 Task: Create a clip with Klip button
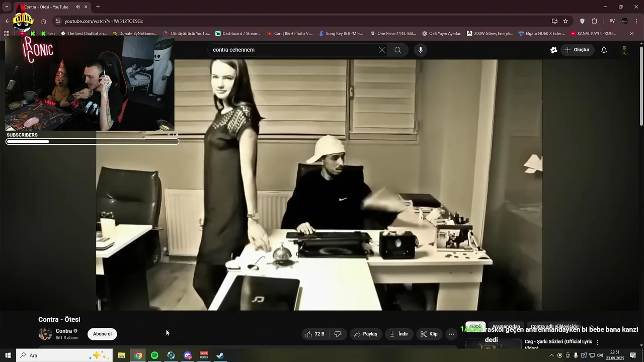(x=429, y=334)
